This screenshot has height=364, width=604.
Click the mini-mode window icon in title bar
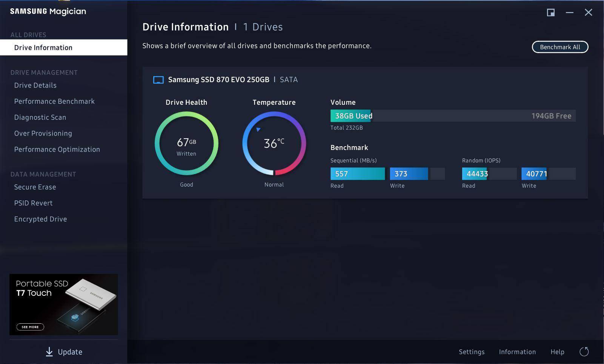(550, 12)
